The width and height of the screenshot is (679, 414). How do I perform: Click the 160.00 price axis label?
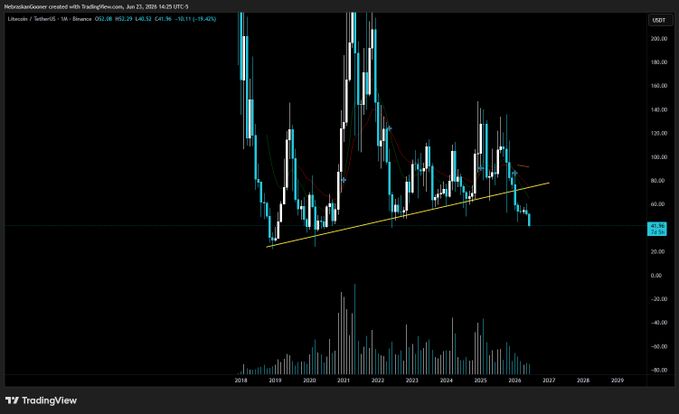click(659, 86)
